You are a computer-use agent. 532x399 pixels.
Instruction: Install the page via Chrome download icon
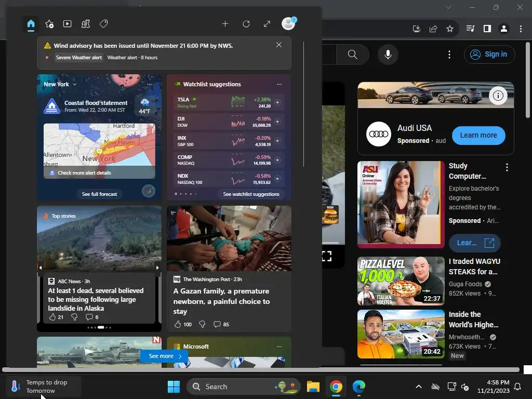(416, 29)
